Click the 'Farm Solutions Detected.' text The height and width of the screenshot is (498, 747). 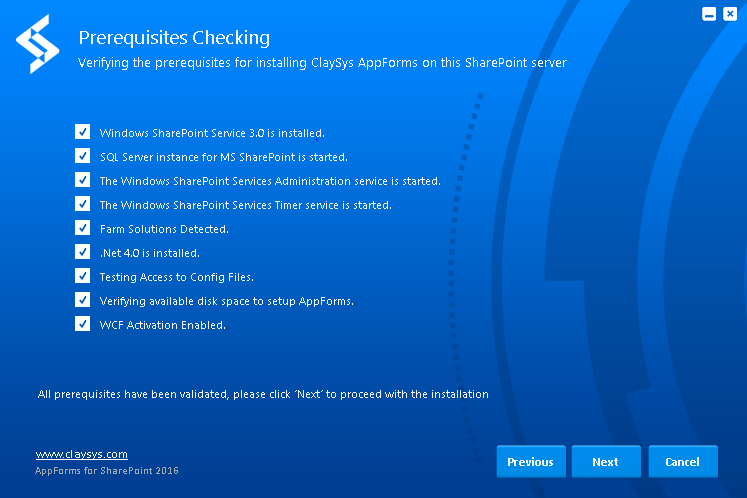pyautogui.click(x=164, y=229)
